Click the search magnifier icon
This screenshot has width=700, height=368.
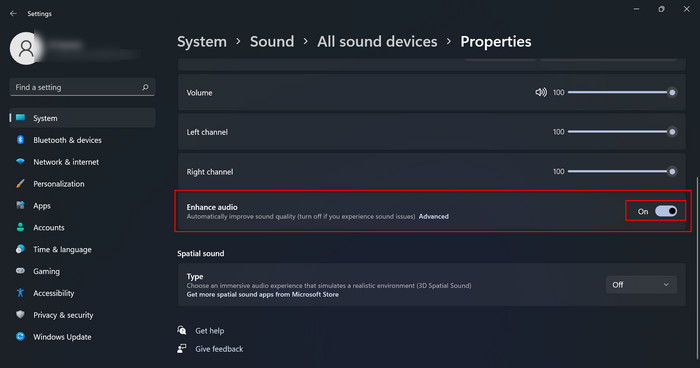point(145,87)
